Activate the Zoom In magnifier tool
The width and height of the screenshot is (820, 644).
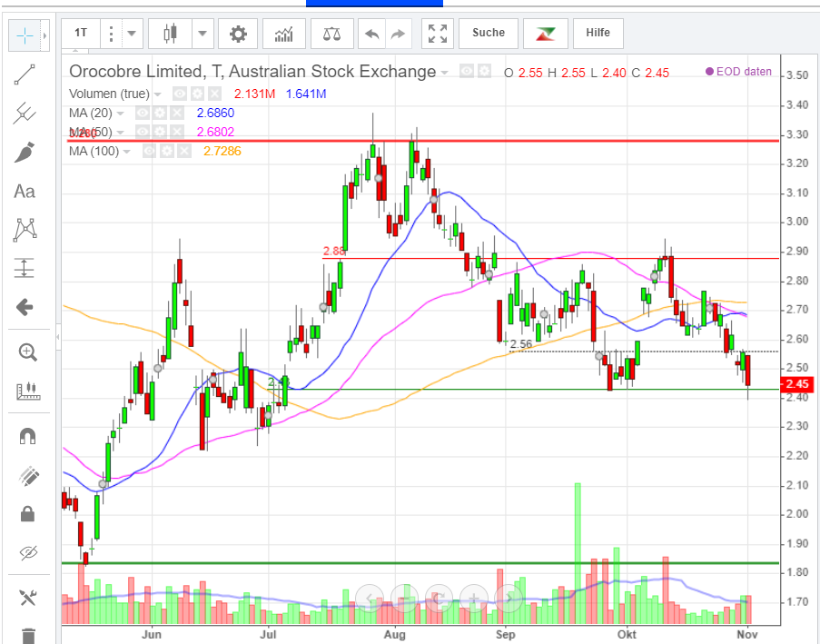point(27,351)
